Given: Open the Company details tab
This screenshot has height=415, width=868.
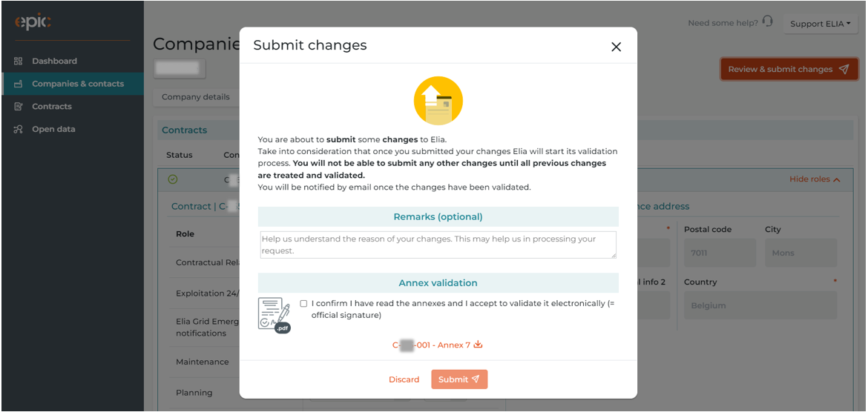Looking at the screenshot, I should [195, 97].
